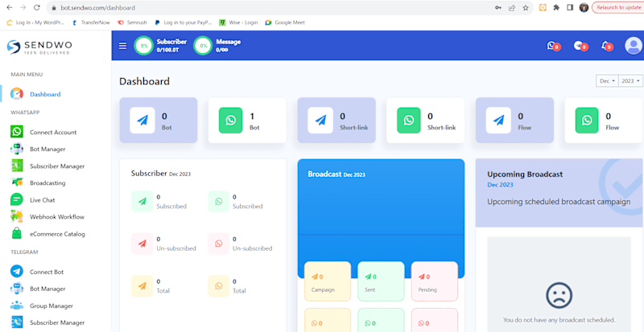Viewport: 644px width, 332px height.
Task: Click WhatsApp Connect Account icon
Action: [x=17, y=132]
